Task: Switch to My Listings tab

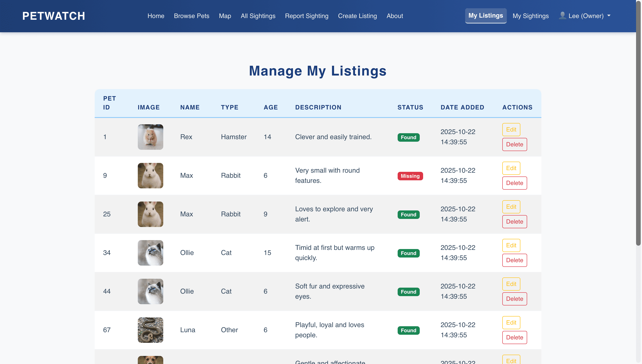Action: [485, 15]
